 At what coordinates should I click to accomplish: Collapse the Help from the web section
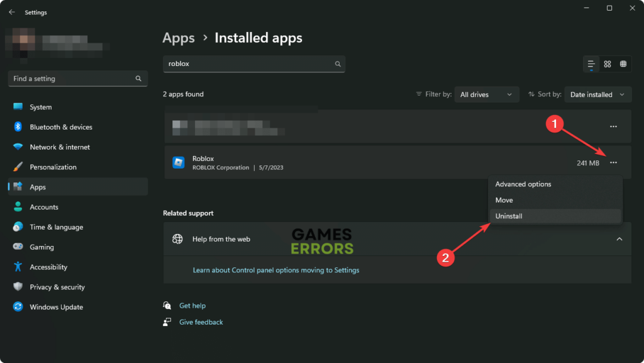tap(619, 239)
